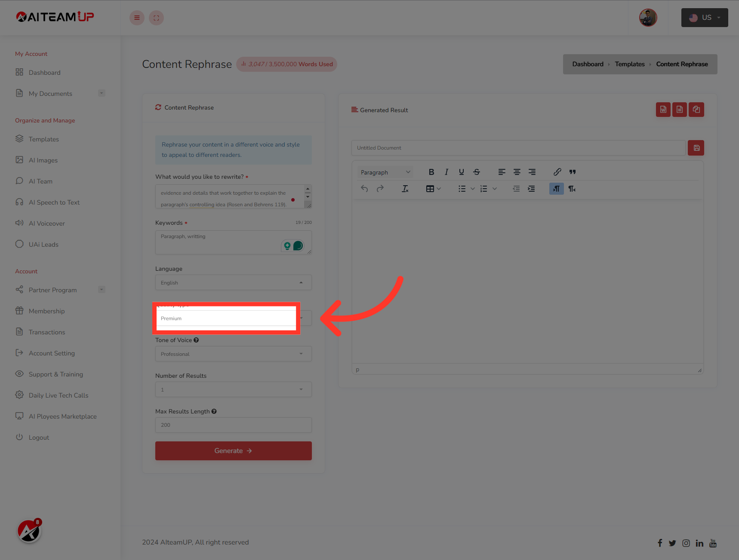Image resolution: width=739 pixels, height=560 pixels.
Task: Open Templates in sidebar
Action: (x=44, y=139)
